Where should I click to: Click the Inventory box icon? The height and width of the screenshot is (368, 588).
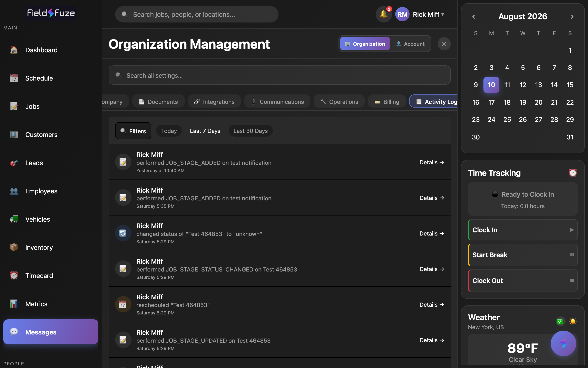(14, 248)
